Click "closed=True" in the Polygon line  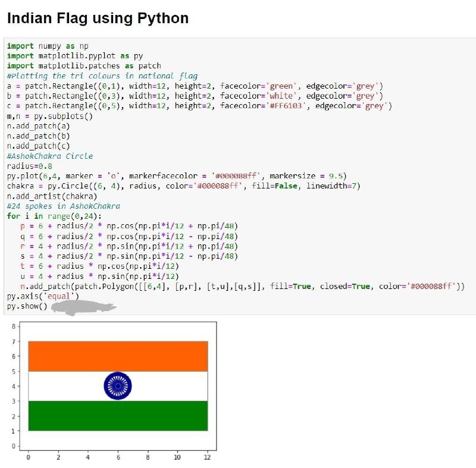point(346,286)
